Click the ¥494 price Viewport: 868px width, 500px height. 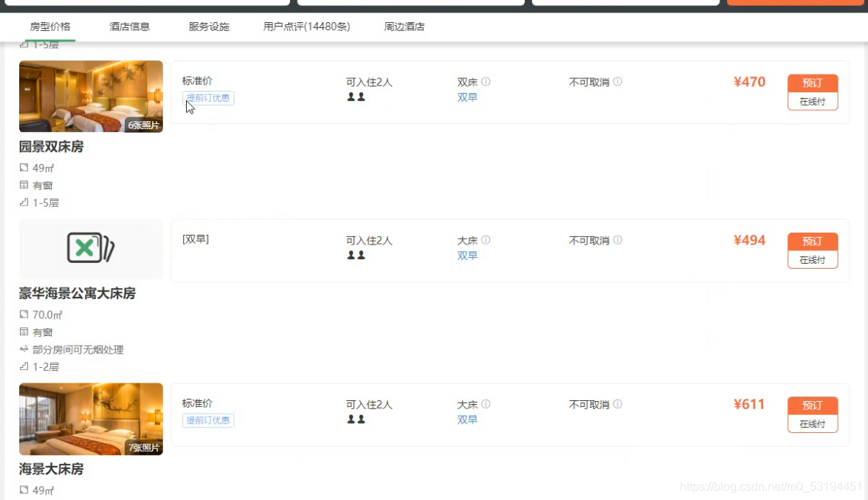(750, 240)
